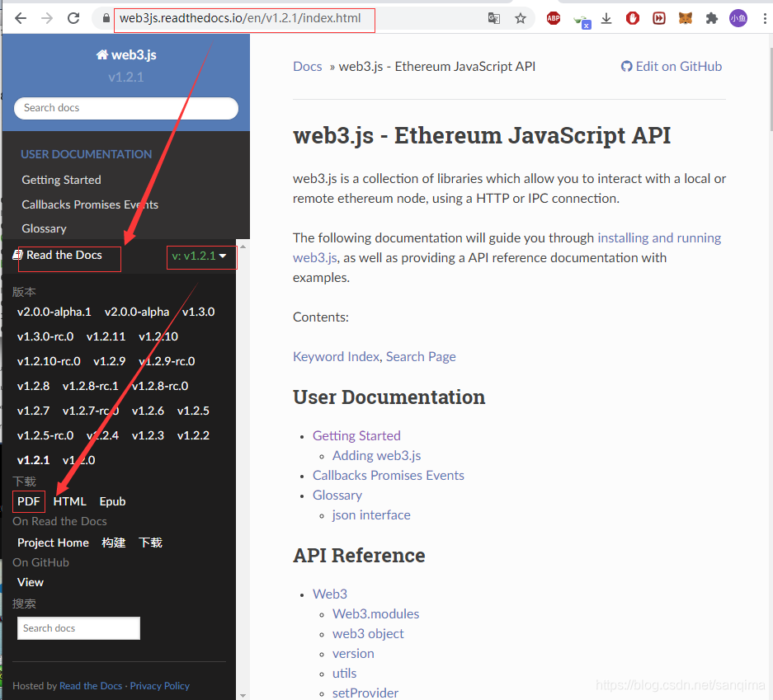Open the puzzle-piece extensions menu
This screenshot has height=700, width=773.
click(x=711, y=19)
